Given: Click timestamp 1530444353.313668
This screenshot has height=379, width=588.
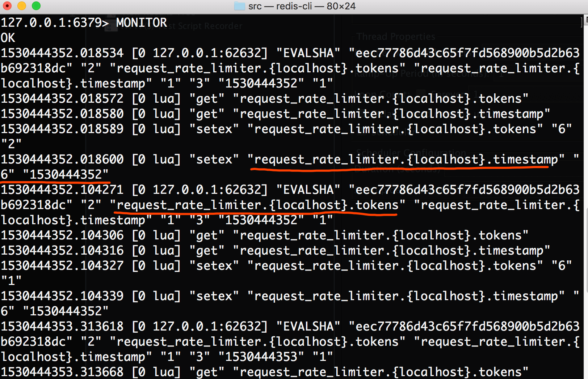Looking at the screenshot, I should point(62,372).
